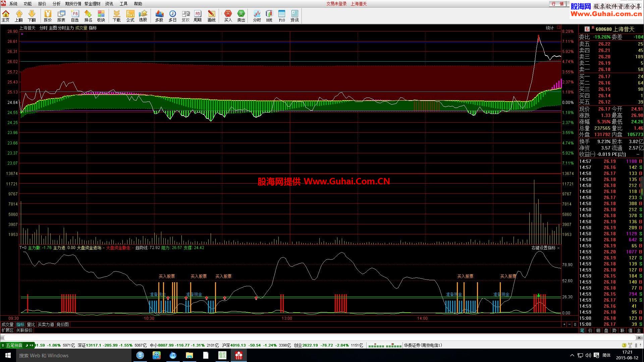Open the 期货行情 menu
644x362 pixels.
click(73, 4)
